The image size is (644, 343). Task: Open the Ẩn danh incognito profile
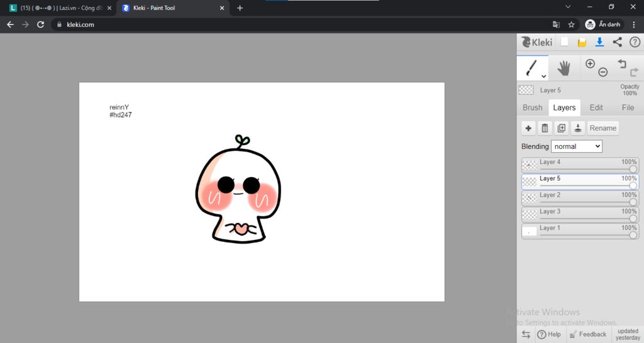click(603, 24)
